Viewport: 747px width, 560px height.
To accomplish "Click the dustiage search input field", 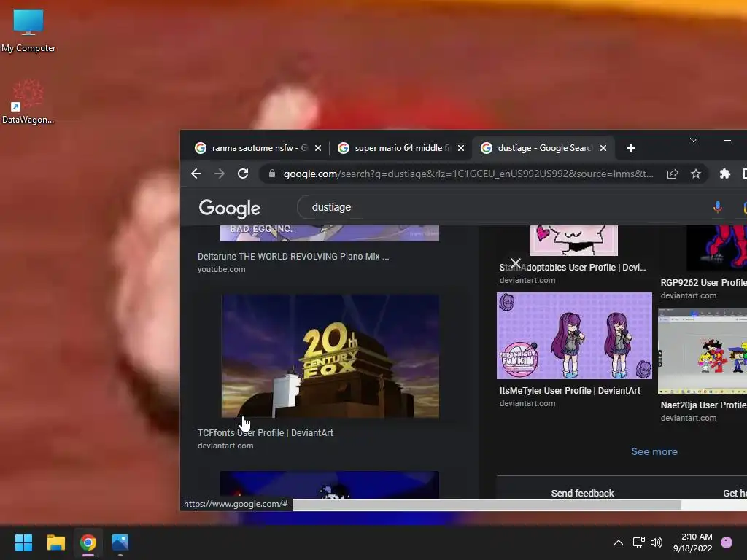I will (x=505, y=207).
